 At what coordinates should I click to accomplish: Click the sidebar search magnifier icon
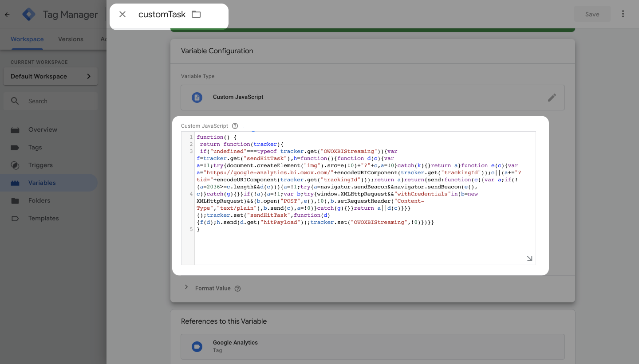point(15,101)
